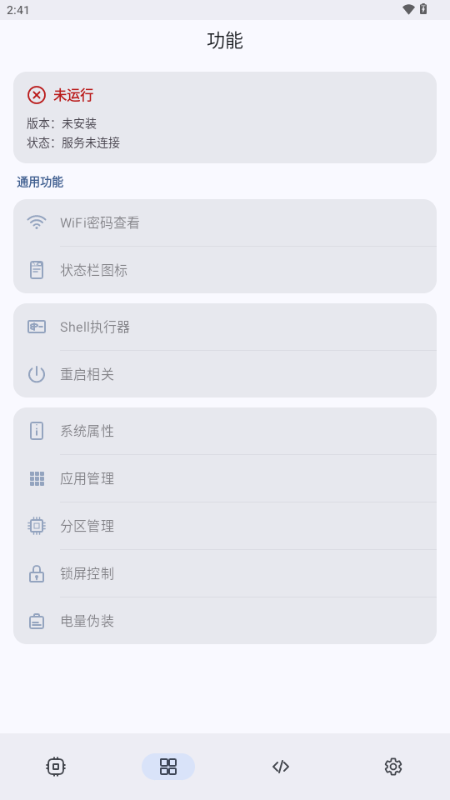Select the 应用管理 list item
Viewport: 450px width, 800px height.
pyautogui.click(x=225, y=479)
